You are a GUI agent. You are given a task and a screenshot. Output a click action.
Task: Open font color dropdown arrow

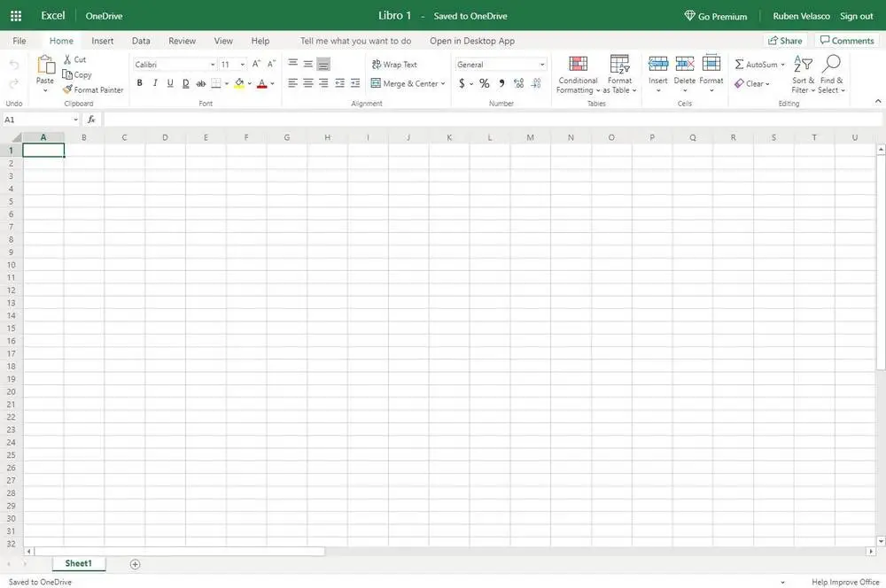pos(272,83)
